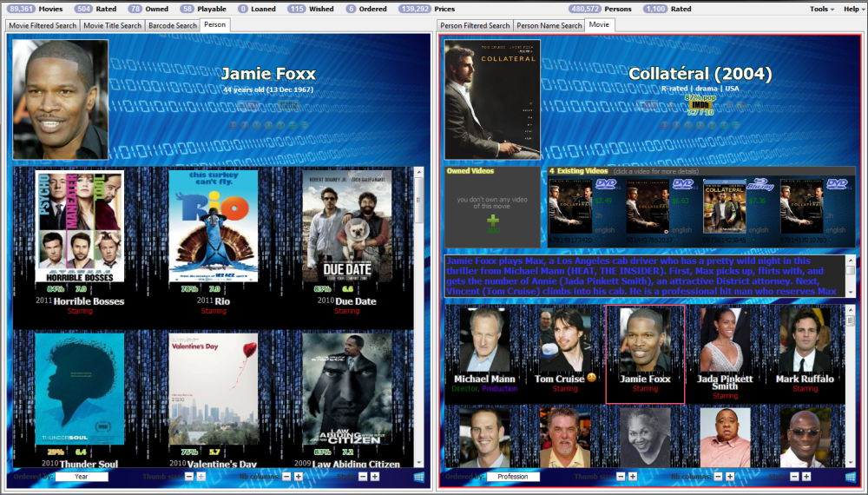Image resolution: width=868 pixels, height=495 pixels.
Task: Switch to Person Name Search tab
Action: pyautogui.click(x=549, y=25)
